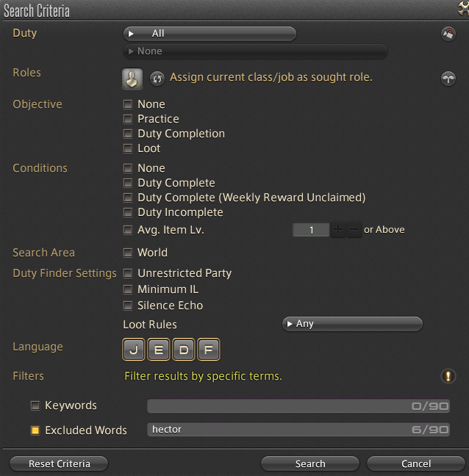Check the World search area checkbox
This screenshot has width=469, height=476.
coord(128,253)
